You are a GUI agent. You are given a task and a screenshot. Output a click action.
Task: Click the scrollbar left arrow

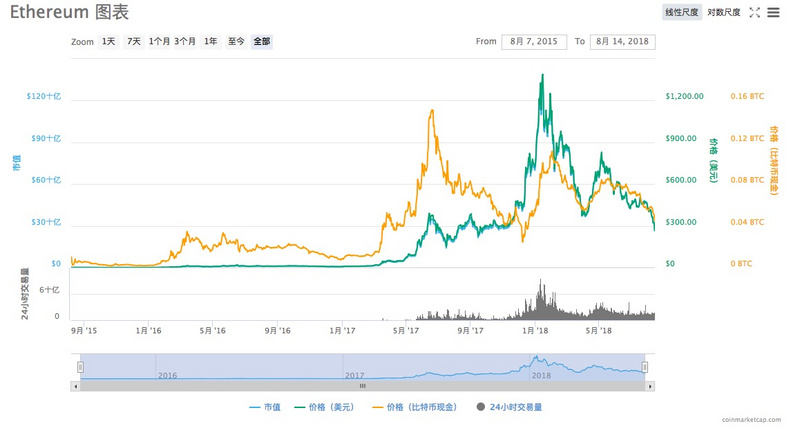pyautogui.click(x=76, y=386)
